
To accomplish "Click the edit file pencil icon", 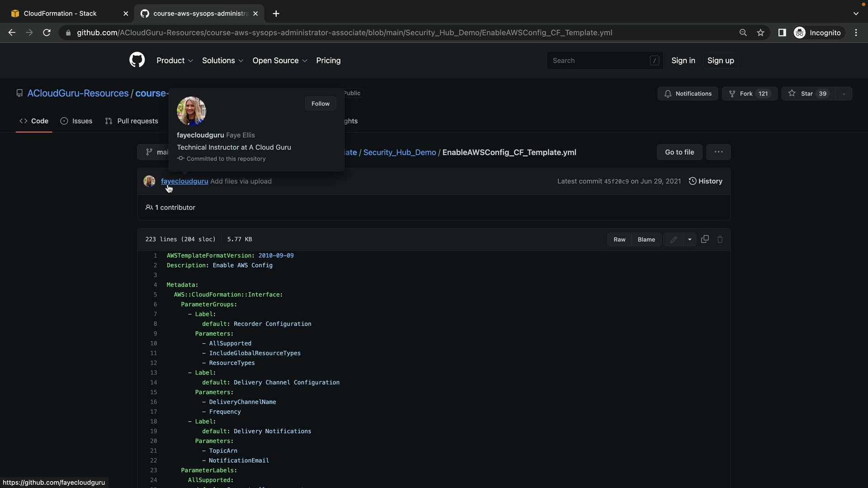I will pos(674,239).
